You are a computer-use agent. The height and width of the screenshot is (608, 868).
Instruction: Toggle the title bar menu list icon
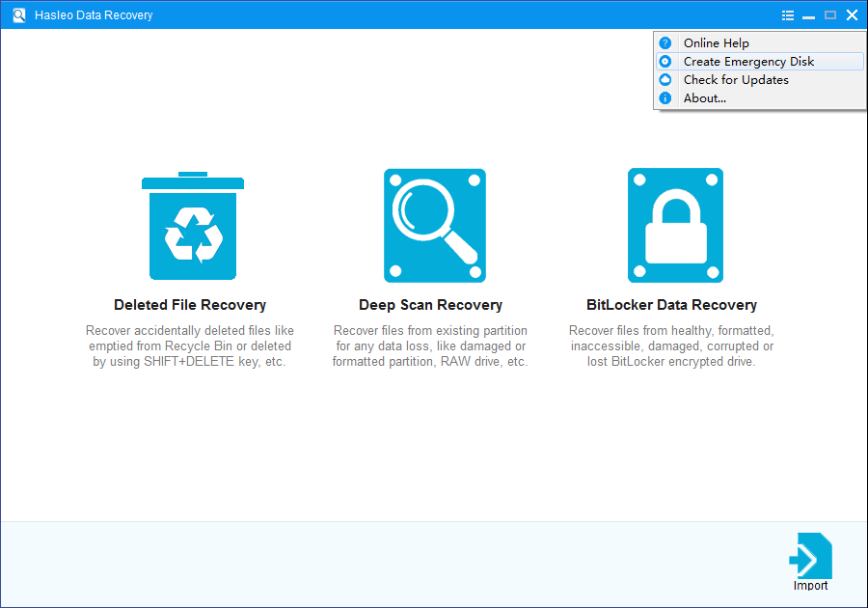[787, 15]
